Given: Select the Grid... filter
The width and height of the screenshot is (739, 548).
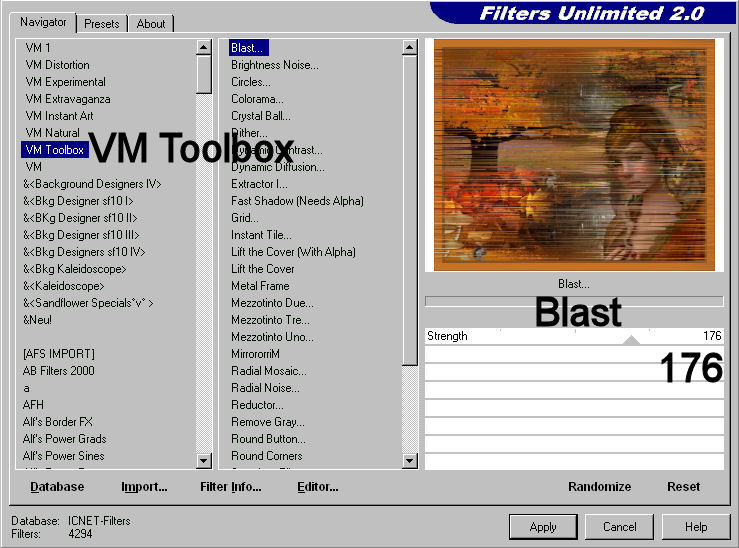Looking at the screenshot, I should [x=245, y=218].
